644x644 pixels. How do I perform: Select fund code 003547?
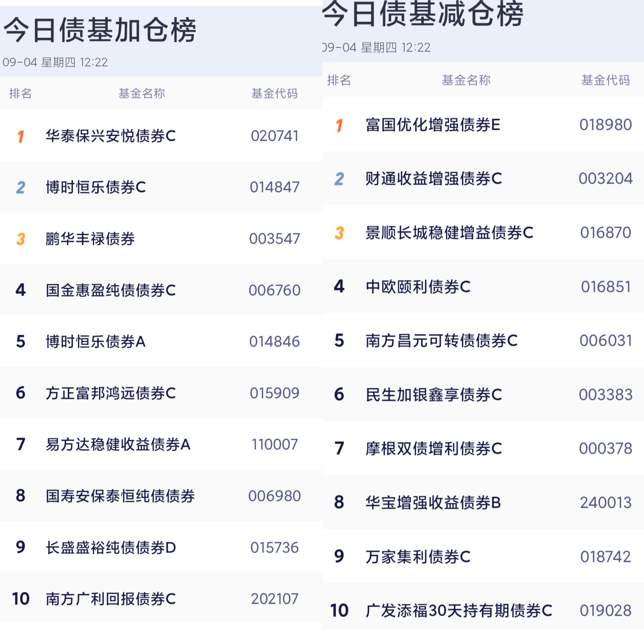pyautogui.click(x=275, y=239)
